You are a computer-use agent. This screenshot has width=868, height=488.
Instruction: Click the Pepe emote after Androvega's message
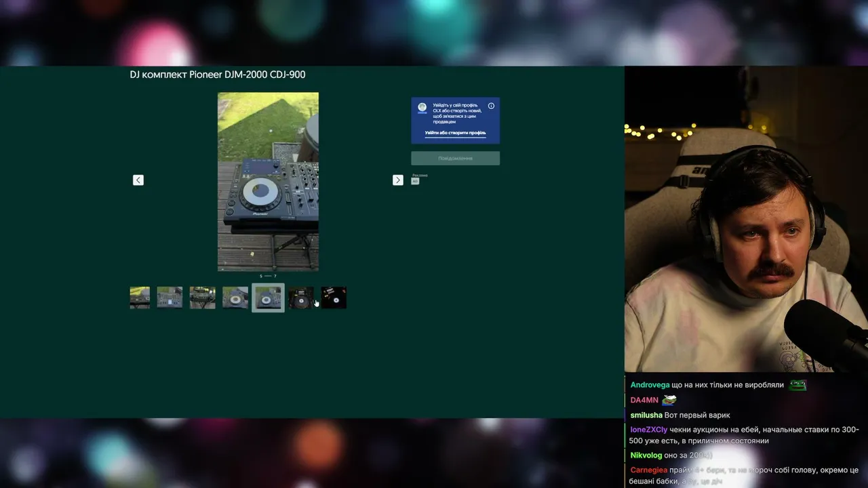(x=797, y=385)
